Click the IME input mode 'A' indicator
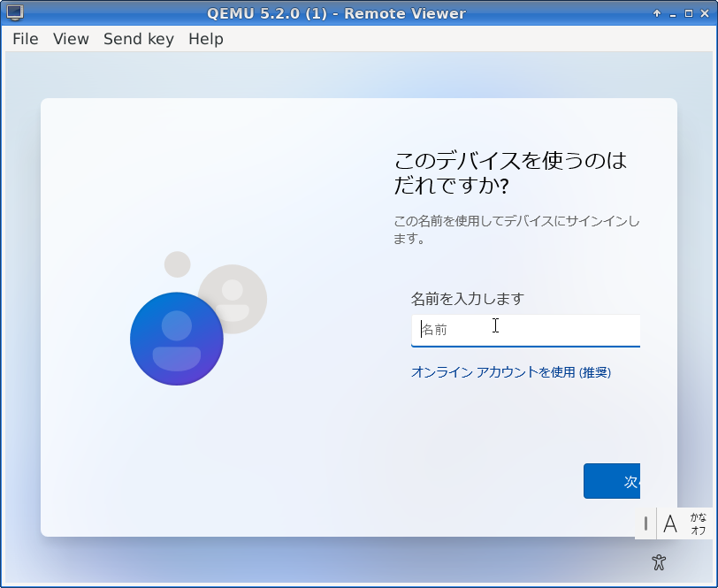Viewport: 718px width, 588px height. pyautogui.click(x=670, y=523)
